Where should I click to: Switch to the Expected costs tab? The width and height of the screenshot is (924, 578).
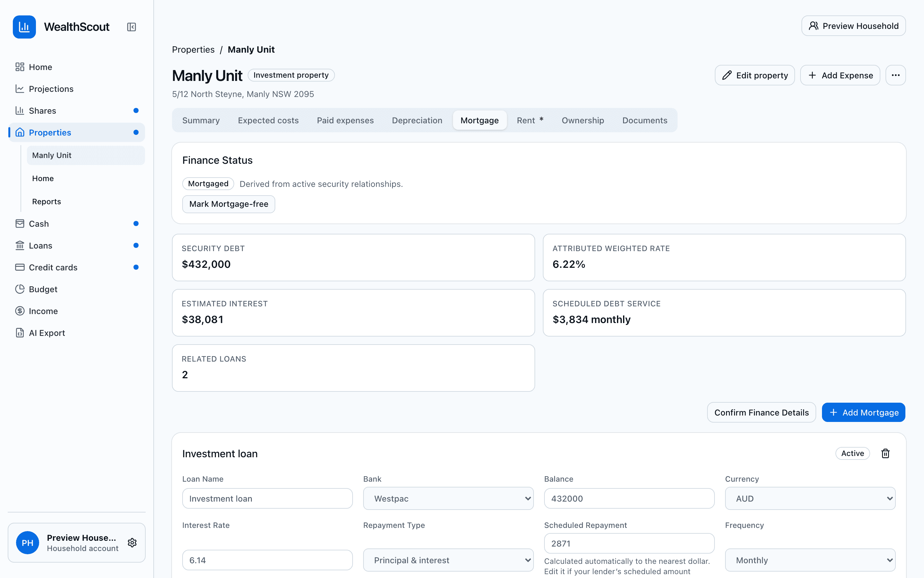(268, 120)
